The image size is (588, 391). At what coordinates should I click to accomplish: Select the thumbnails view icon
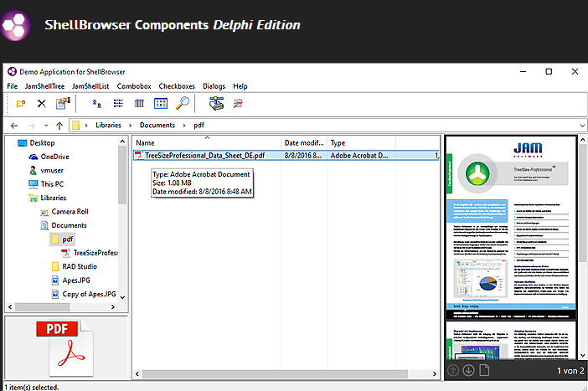pos(161,104)
